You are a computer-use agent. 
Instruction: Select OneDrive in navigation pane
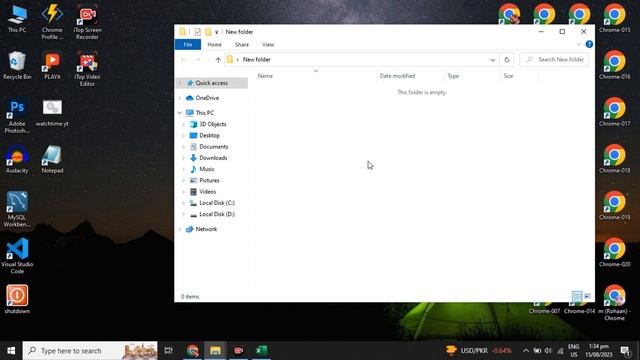[207, 98]
